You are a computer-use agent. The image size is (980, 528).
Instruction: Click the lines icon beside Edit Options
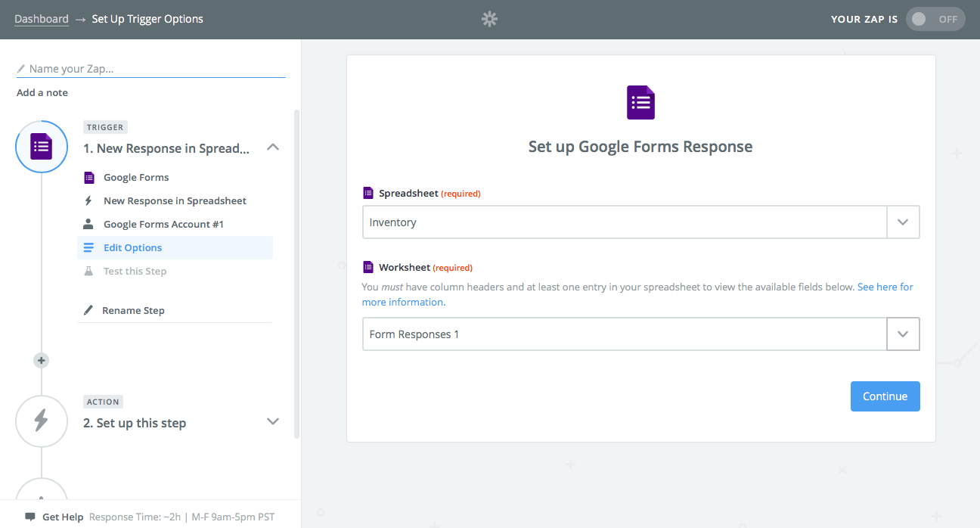point(88,247)
